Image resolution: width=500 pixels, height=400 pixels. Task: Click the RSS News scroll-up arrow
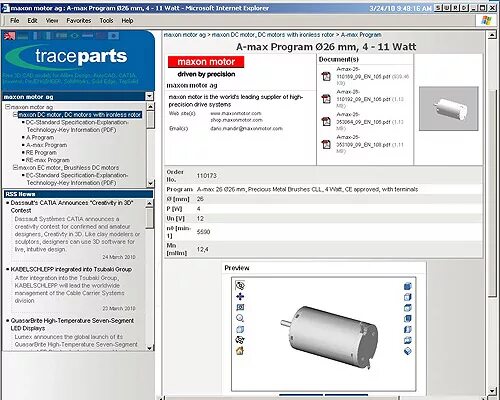tap(150, 203)
